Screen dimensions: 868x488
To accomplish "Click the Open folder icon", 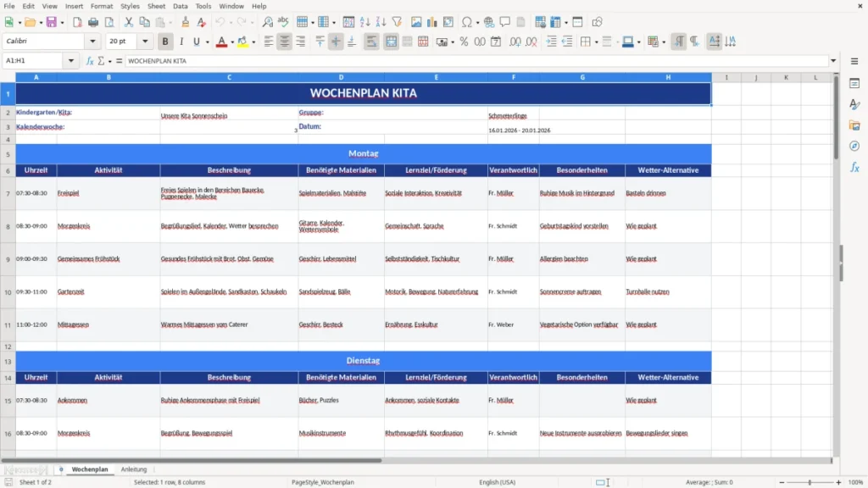I will coord(30,22).
